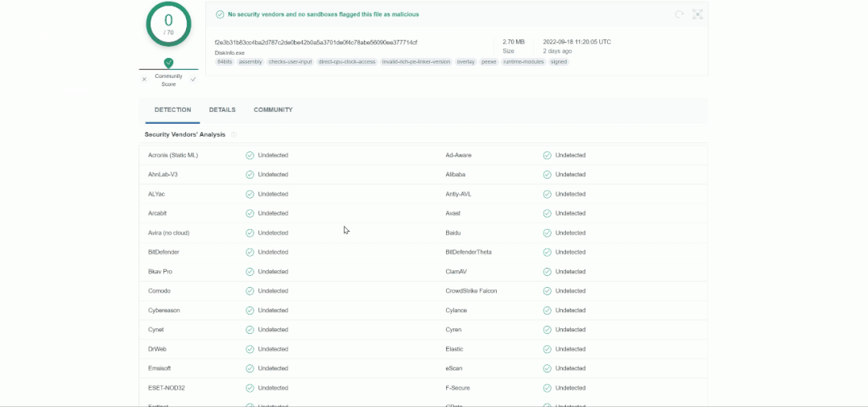
Task: Click the Emsisoft vendor name
Action: coord(159,368)
